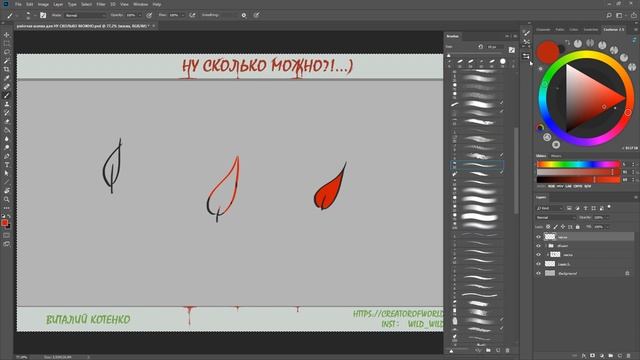Screen dimensions: 640x360
Task: Switch to the Coolorus 2.5 tab
Action: point(613,29)
